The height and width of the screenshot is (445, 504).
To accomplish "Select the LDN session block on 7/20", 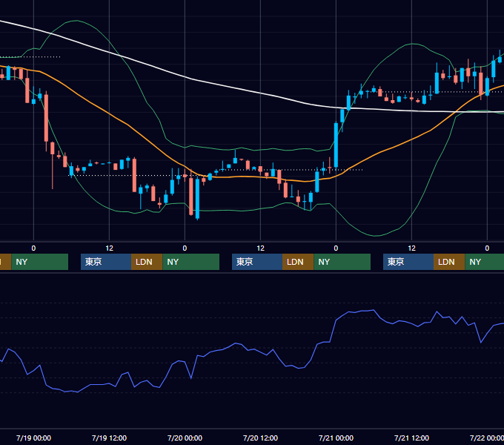I will click(298, 262).
